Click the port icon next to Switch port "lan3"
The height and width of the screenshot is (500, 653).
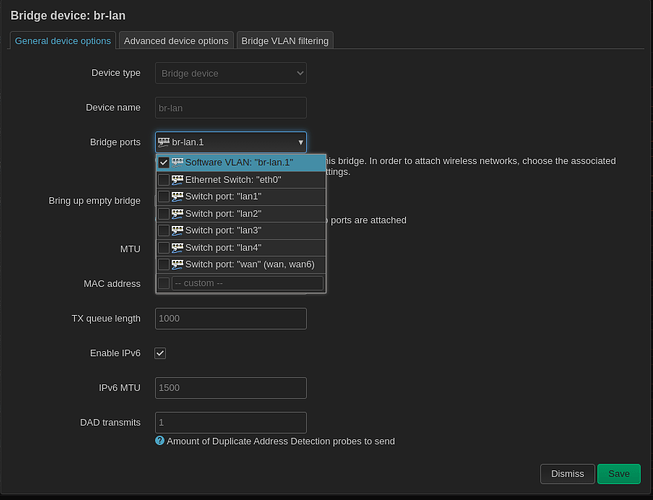[177, 230]
